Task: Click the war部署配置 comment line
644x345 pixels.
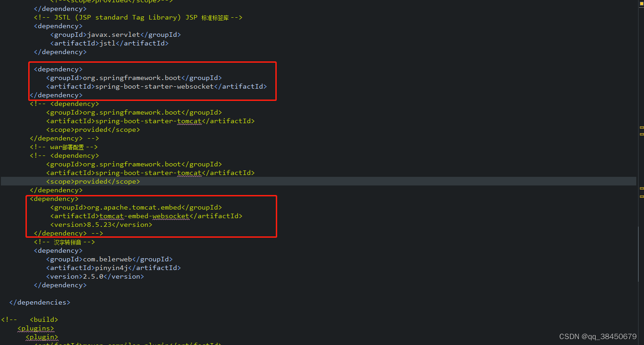Action: tap(64, 146)
